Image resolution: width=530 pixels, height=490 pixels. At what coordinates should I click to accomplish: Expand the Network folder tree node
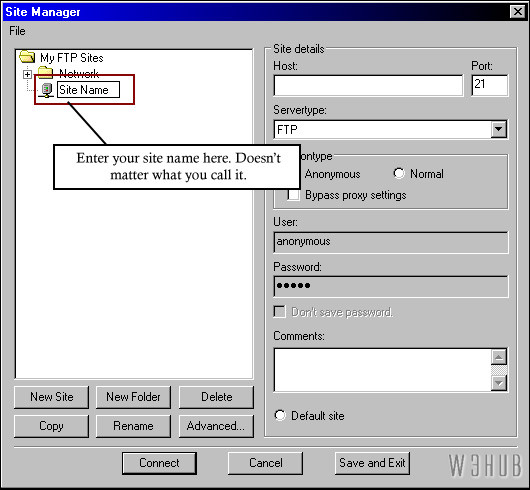(27, 74)
